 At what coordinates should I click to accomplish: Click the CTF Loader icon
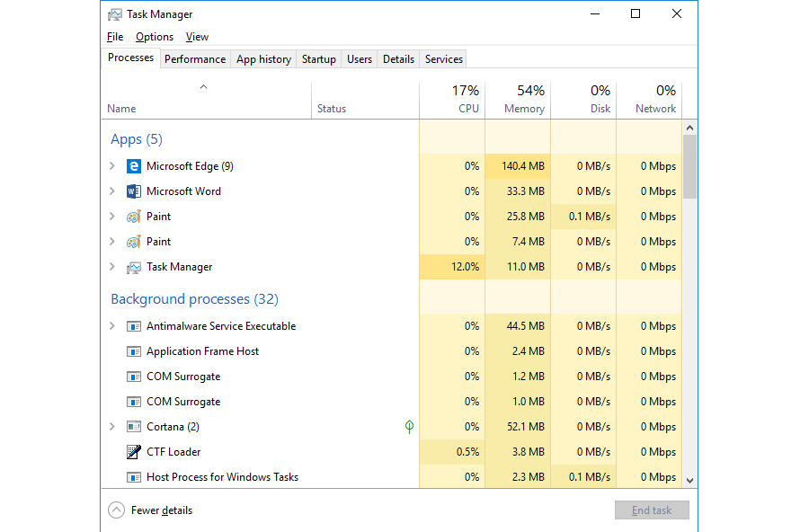point(134,451)
